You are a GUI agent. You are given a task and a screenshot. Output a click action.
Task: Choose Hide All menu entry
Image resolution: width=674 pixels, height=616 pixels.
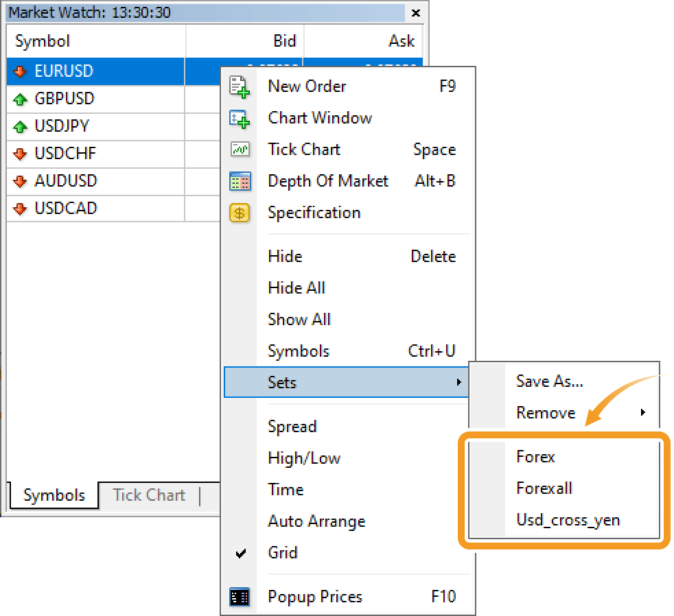point(347,288)
